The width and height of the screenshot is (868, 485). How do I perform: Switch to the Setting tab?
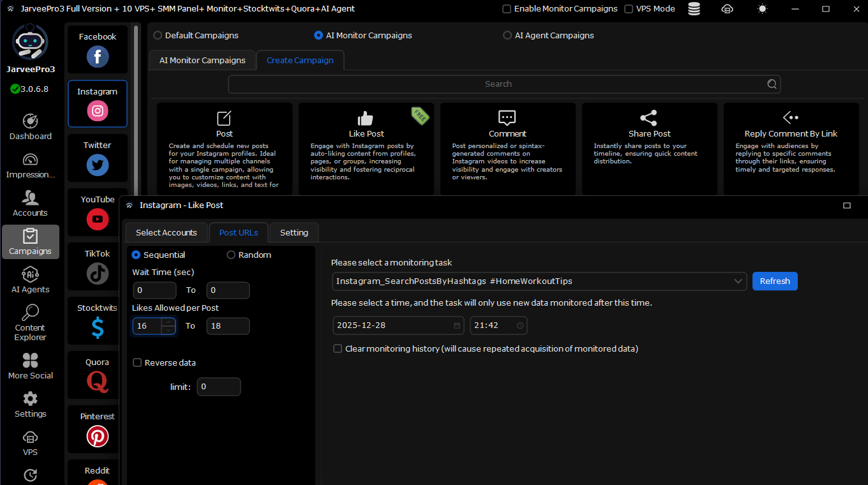[294, 232]
